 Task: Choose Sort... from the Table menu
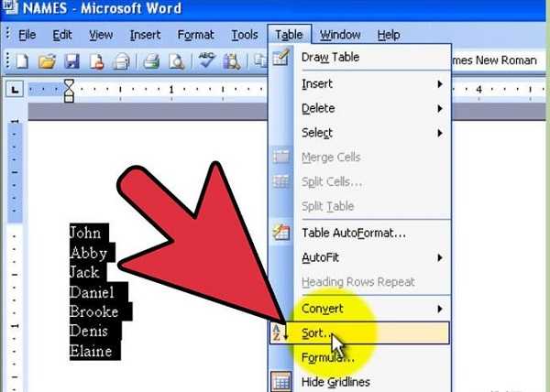pyautogui.click(x=359, y=332)
